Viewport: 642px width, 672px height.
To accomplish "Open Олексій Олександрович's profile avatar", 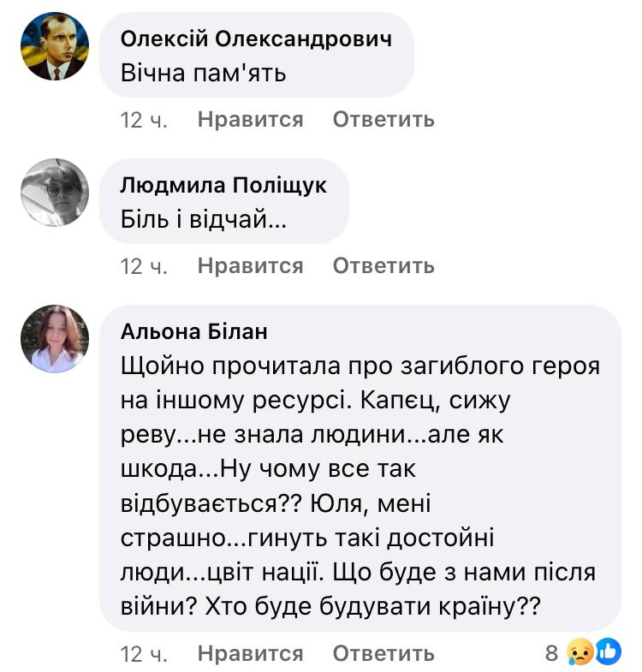I will point(55,47).
